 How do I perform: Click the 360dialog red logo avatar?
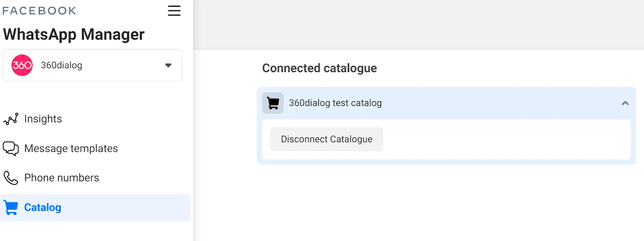[x=22, y=65]
